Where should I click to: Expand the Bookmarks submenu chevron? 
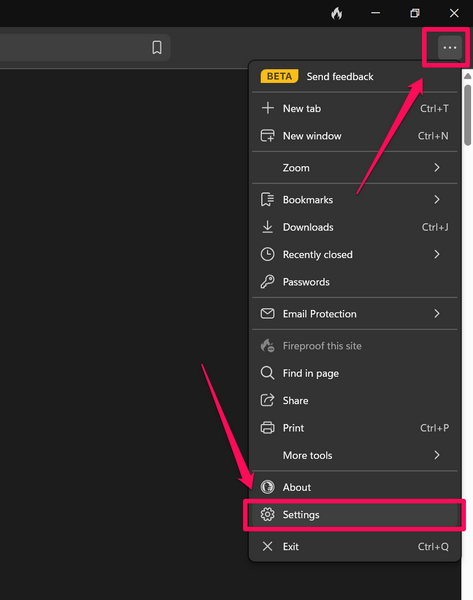tap(437, 199)
